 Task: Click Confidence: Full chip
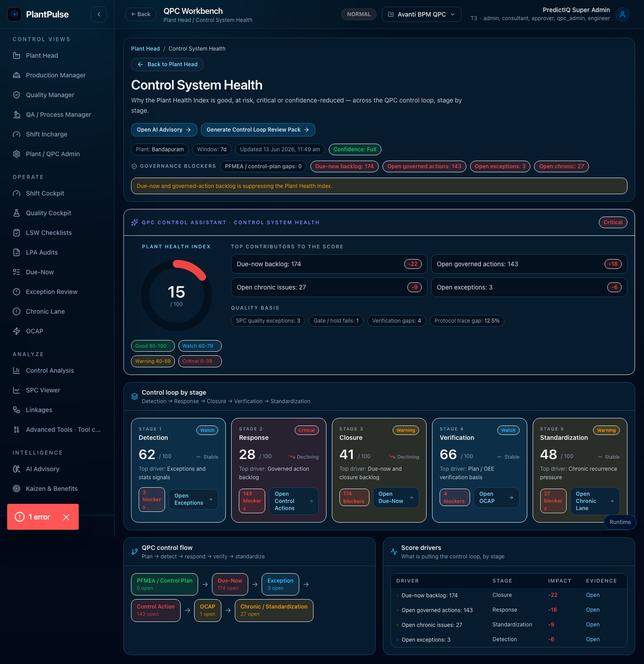[x=355, y=149]
